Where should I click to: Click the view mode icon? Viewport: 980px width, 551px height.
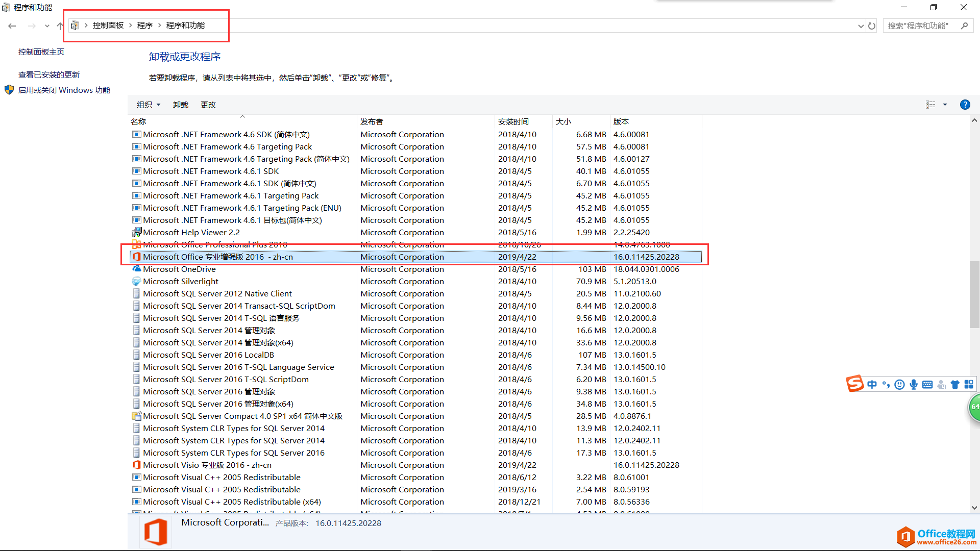coord(930,105)
